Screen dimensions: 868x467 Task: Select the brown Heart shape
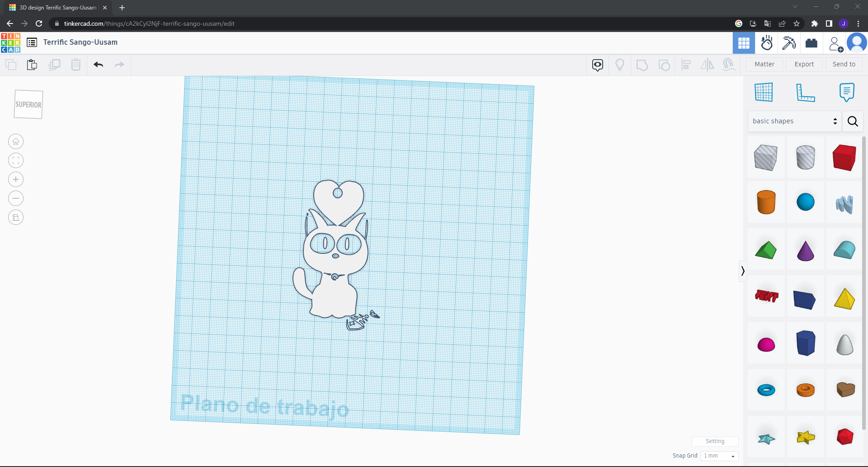[x=845, y=389]
